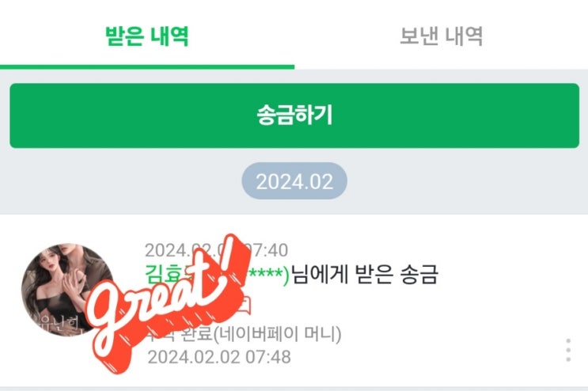Tap the green 송금하기 button

tap(294, 116)
